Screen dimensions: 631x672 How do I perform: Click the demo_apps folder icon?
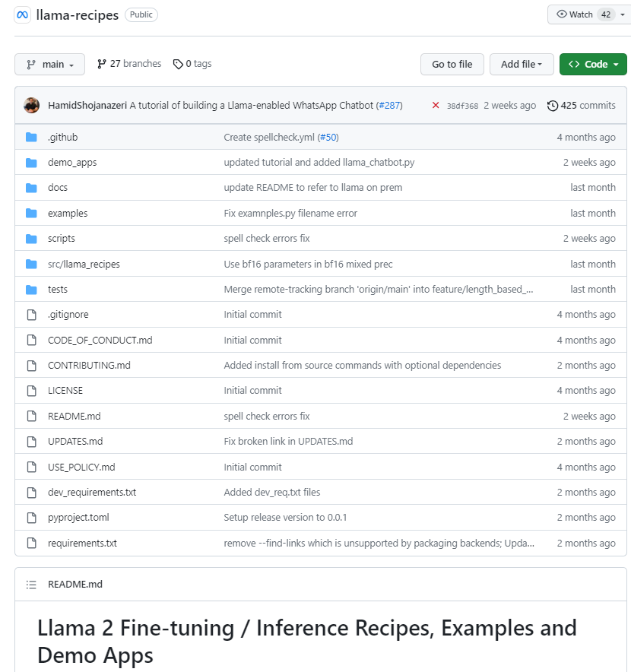coord(31,163)
